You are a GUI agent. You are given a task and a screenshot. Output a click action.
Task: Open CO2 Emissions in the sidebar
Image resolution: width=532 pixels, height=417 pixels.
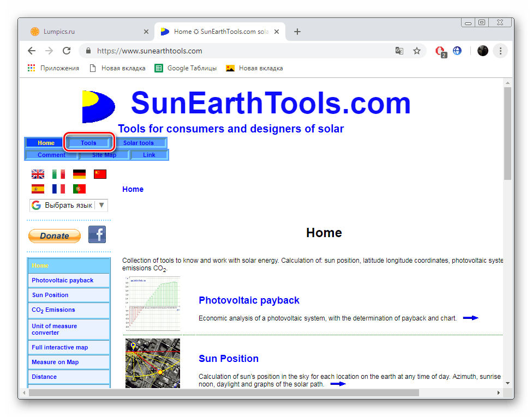[69, 310]
